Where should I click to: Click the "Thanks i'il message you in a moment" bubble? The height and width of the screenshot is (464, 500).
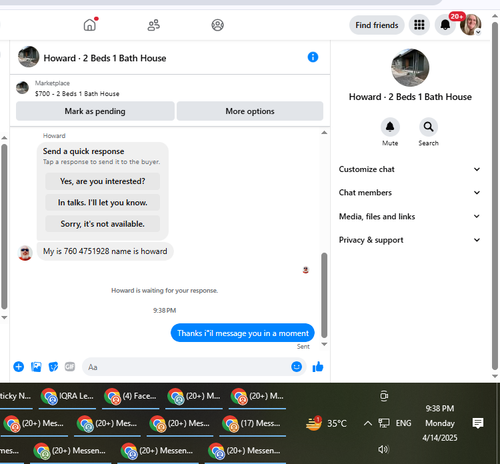pos(243,333)
